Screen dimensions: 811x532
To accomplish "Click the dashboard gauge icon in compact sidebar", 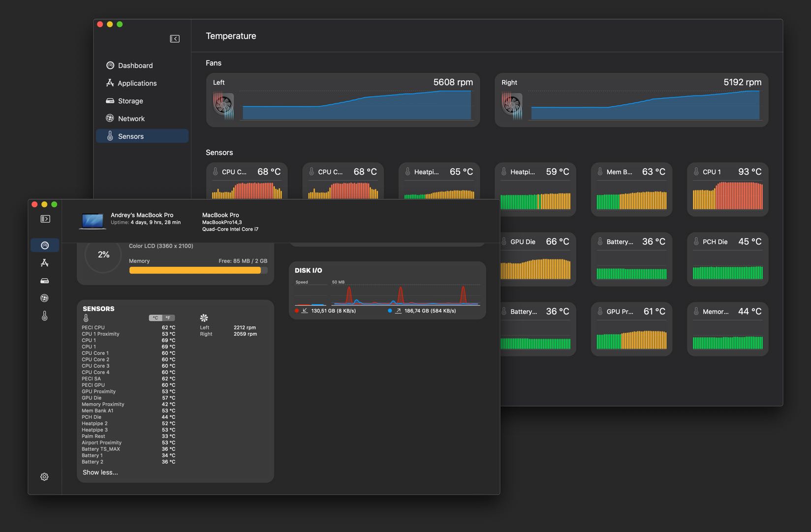I will 45,245.
